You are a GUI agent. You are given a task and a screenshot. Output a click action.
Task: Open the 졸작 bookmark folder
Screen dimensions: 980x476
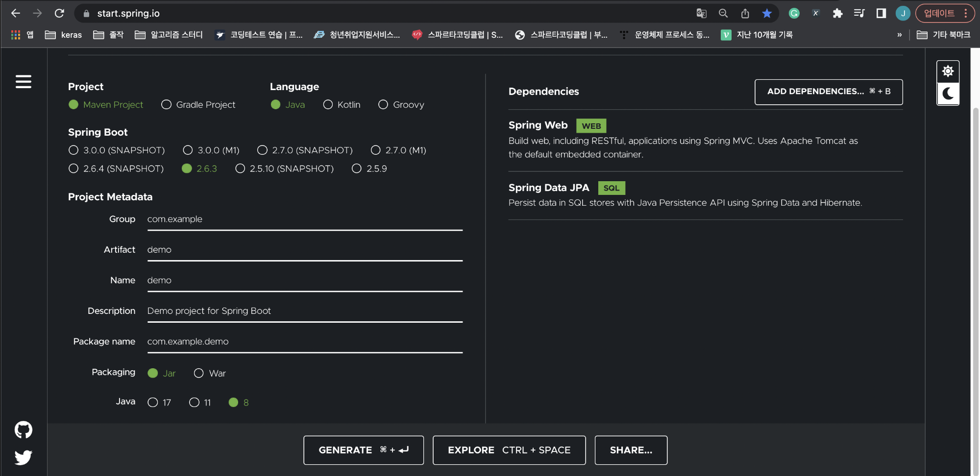click(x=108, y=35)
